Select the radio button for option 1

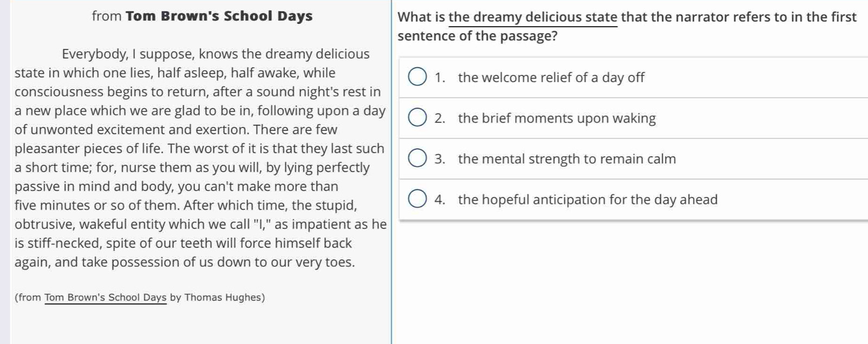click(x=417, y=77)
